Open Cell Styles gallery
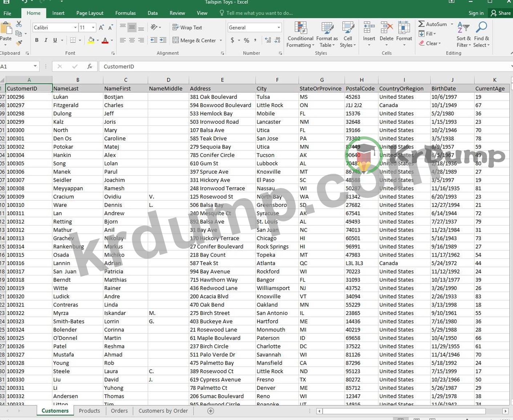The width and height of the screenshot is (513, 420). point(348,35)
